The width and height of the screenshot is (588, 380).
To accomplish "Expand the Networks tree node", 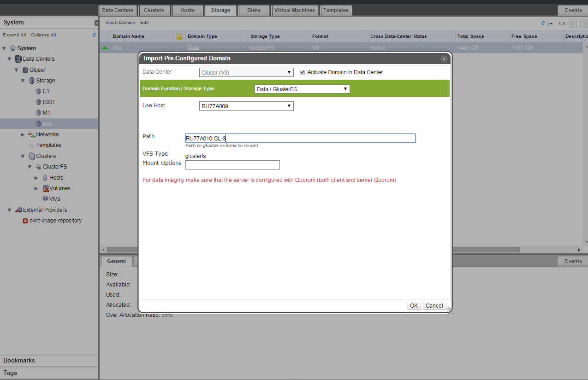I will point(23,134).
